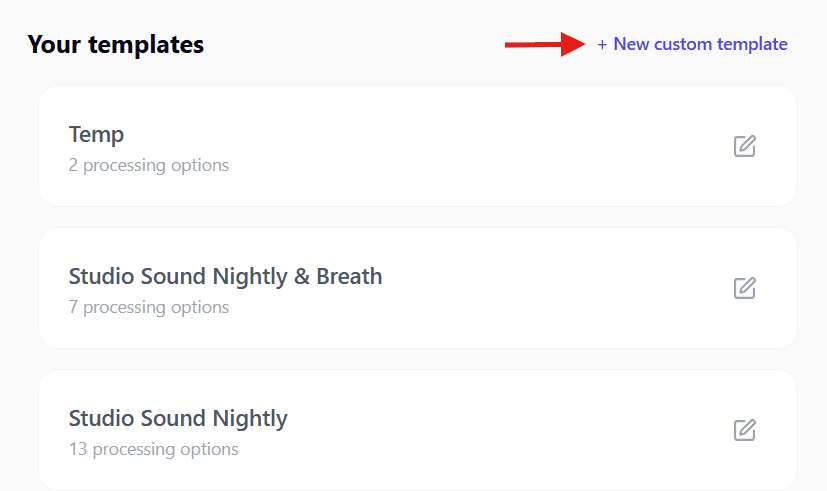
Task: Select the Temp template title
Action: coord(96,134)
